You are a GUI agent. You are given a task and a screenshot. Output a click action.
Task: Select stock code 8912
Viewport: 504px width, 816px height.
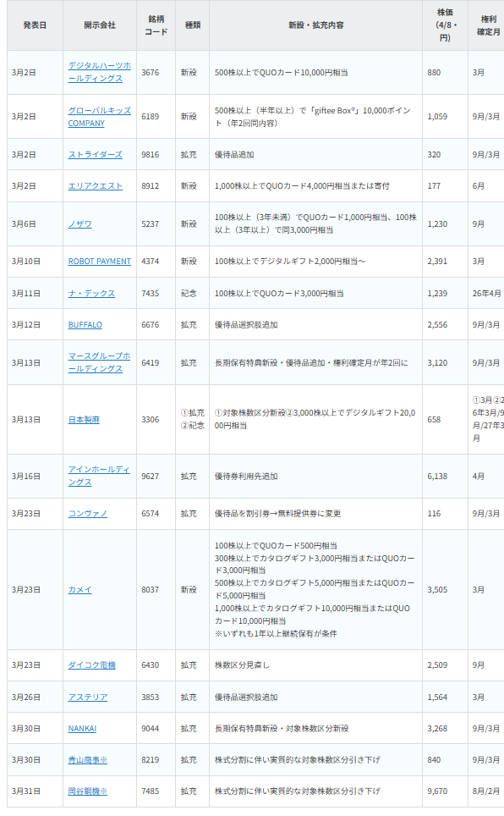(x=151, y=185)
